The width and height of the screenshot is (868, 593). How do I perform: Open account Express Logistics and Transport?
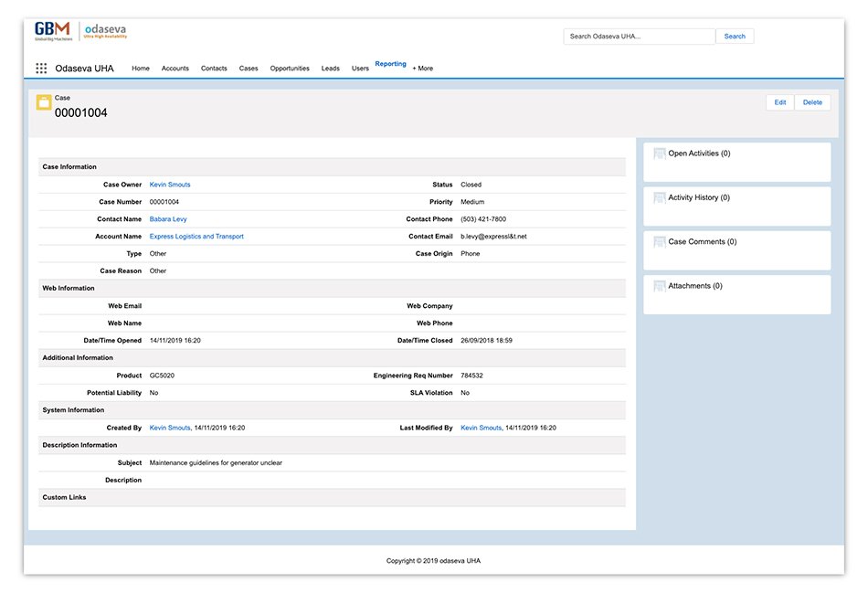196,236
